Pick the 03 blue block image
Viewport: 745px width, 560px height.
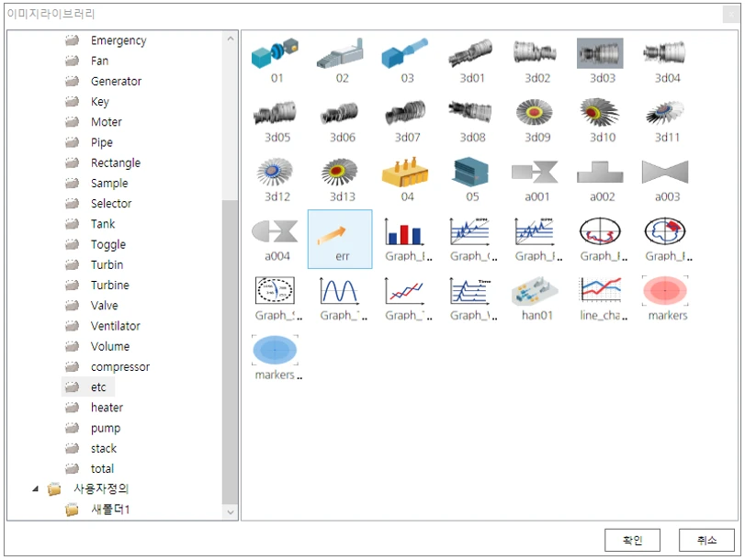click(405, 53)
